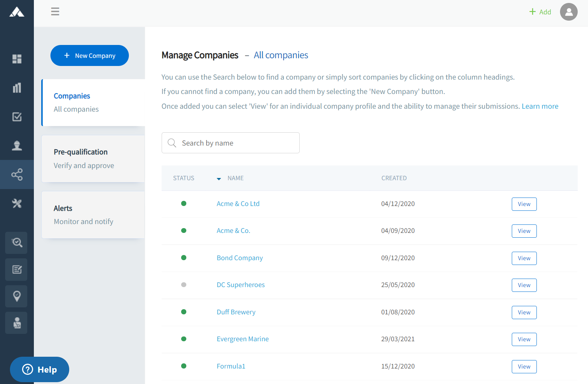The width and height of the screenshot is (588, 384).
Task: View the Bond Company profile
Action: point(524,258)
